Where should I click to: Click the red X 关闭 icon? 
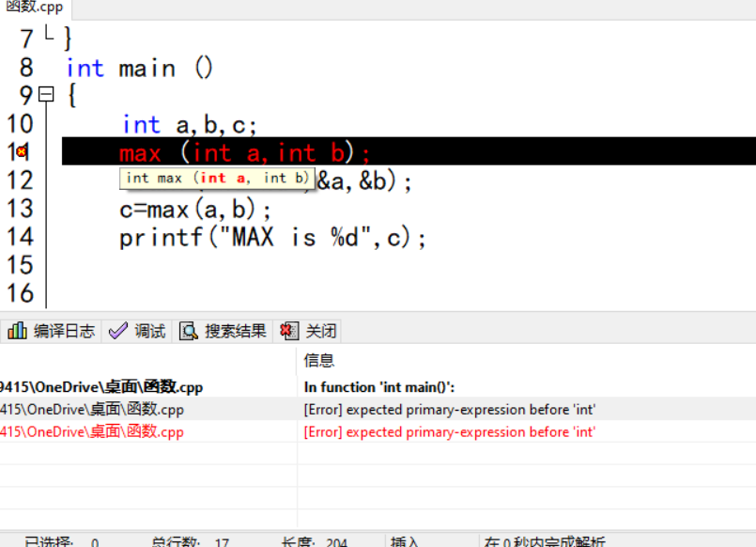click(x=289, y=331)
